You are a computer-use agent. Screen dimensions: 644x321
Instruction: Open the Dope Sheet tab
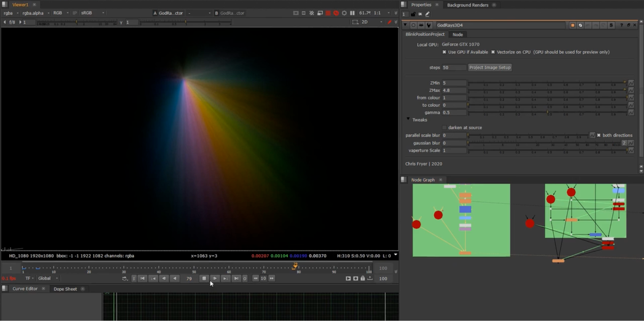65,289
